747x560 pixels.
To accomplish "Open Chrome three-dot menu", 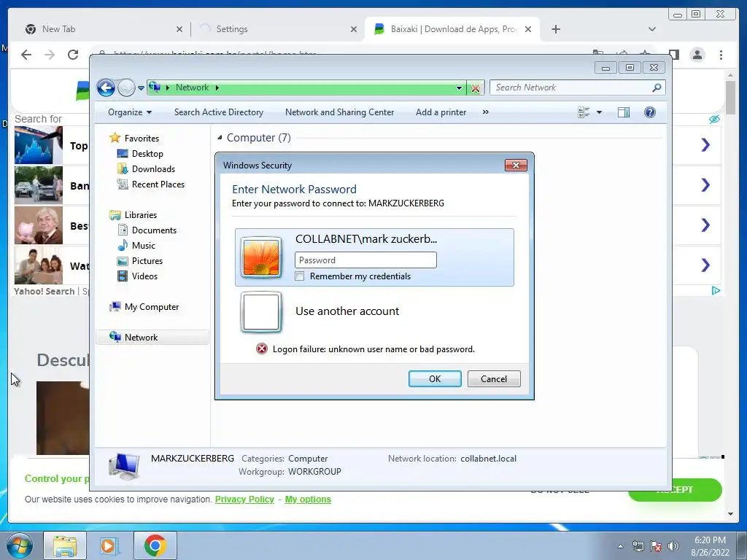I will pyautogui.click(x=721, y=55).
